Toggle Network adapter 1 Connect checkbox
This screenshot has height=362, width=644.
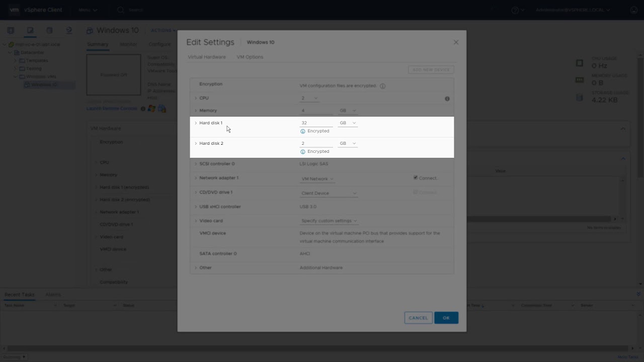click(x=416, y=177)
